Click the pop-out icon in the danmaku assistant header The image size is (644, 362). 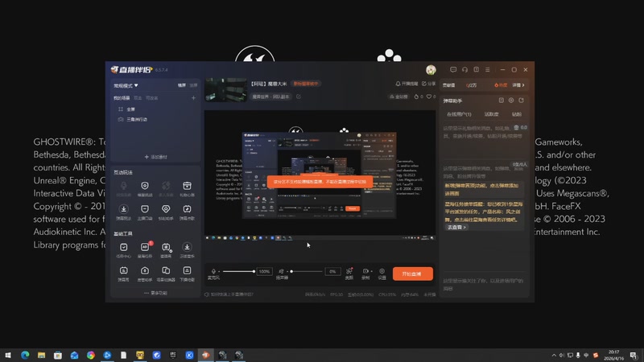[521, 101]
